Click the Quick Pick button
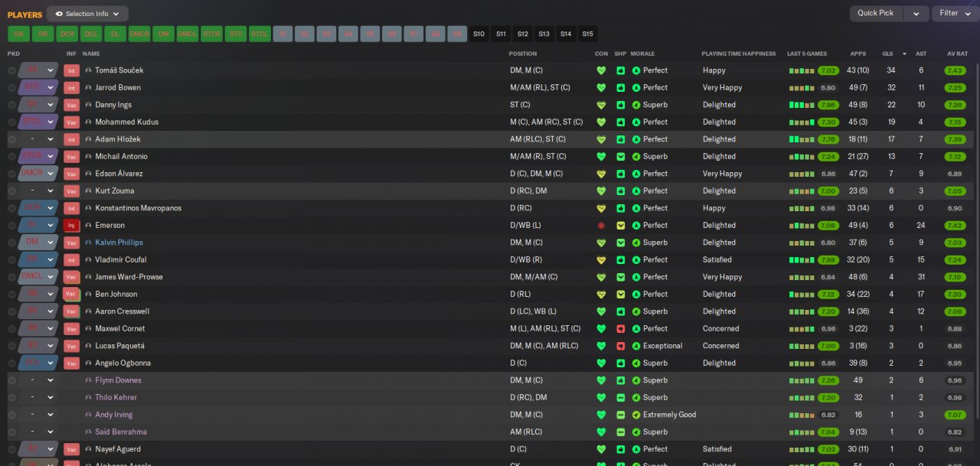 click(x=876, y=13)
